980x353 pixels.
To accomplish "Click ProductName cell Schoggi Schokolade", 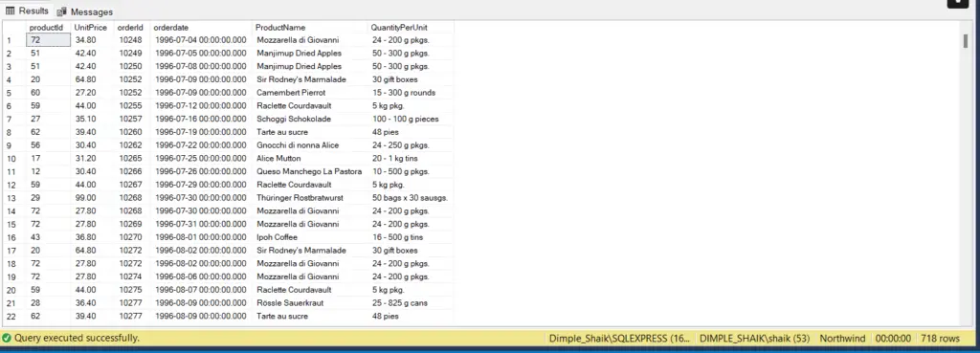I will [309, 119].
